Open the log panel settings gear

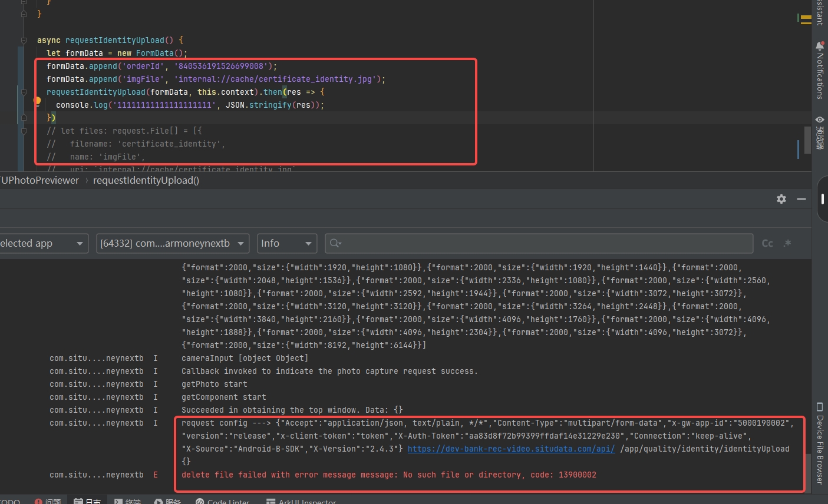point(781,199)
